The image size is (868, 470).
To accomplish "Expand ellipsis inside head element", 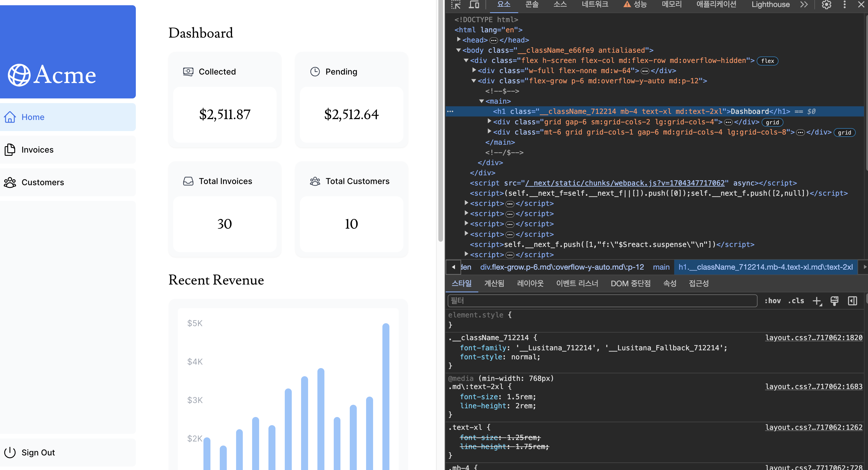I will point(494,40).
